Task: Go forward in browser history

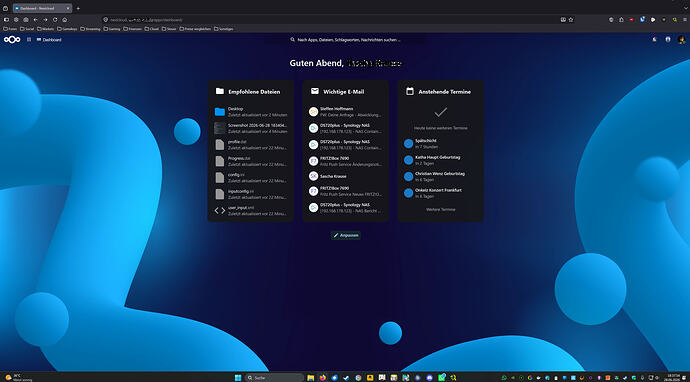Action: pyautogui.click(x=45, y=20)
